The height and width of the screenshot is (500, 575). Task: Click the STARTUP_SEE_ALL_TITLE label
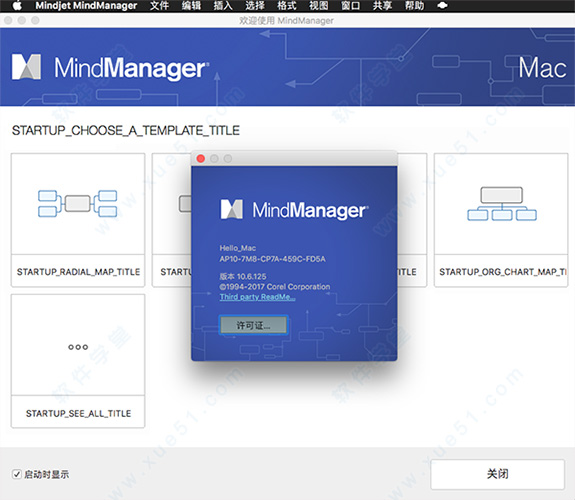coord(78,413)
